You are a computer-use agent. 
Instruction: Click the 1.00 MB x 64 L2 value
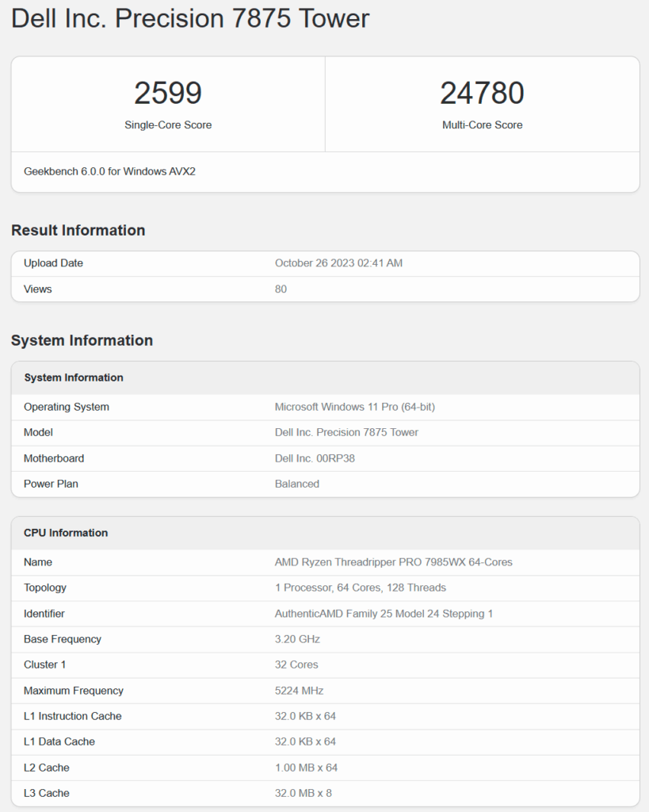coord(306,768)
